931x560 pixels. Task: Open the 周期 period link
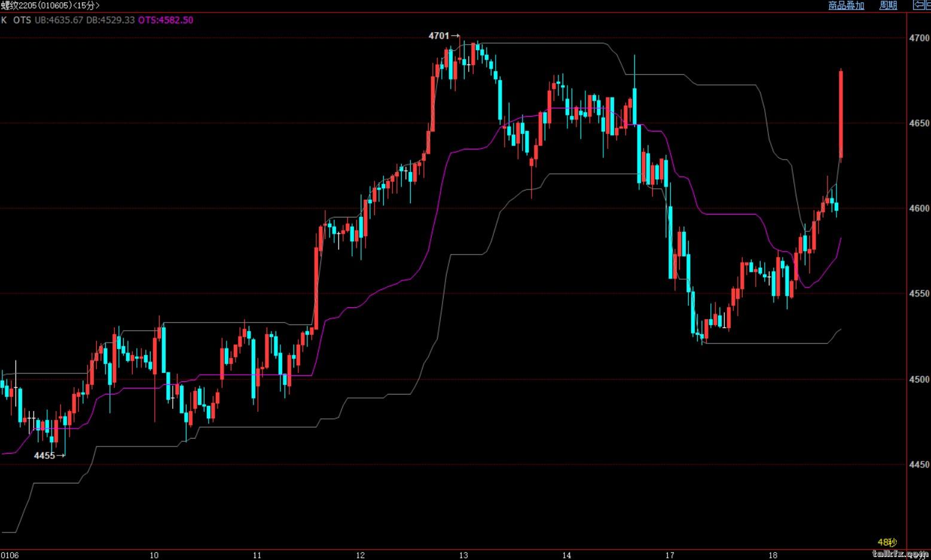coord(888,5)
